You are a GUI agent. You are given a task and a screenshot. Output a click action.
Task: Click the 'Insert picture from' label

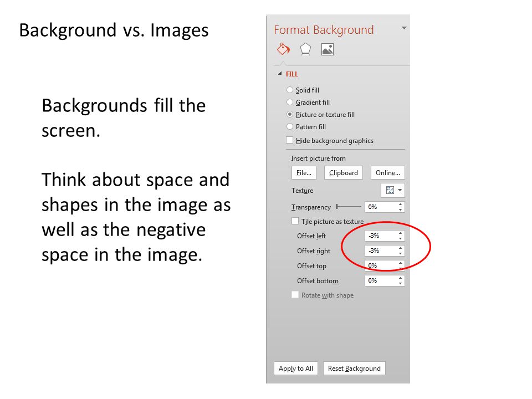tap(318, 158)
